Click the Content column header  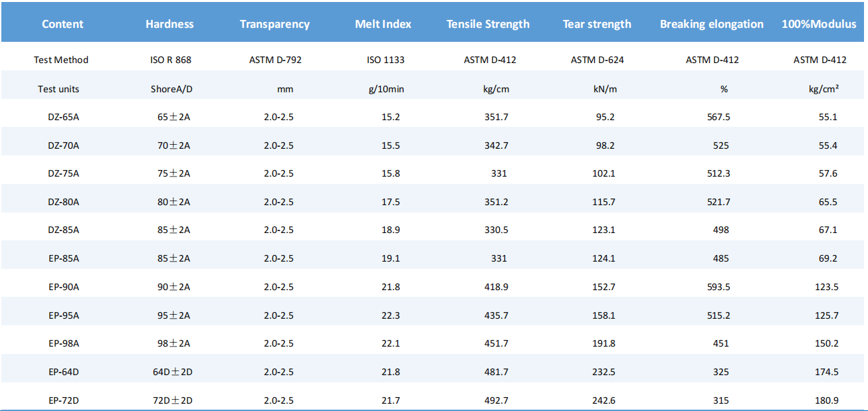click(62, 24)
